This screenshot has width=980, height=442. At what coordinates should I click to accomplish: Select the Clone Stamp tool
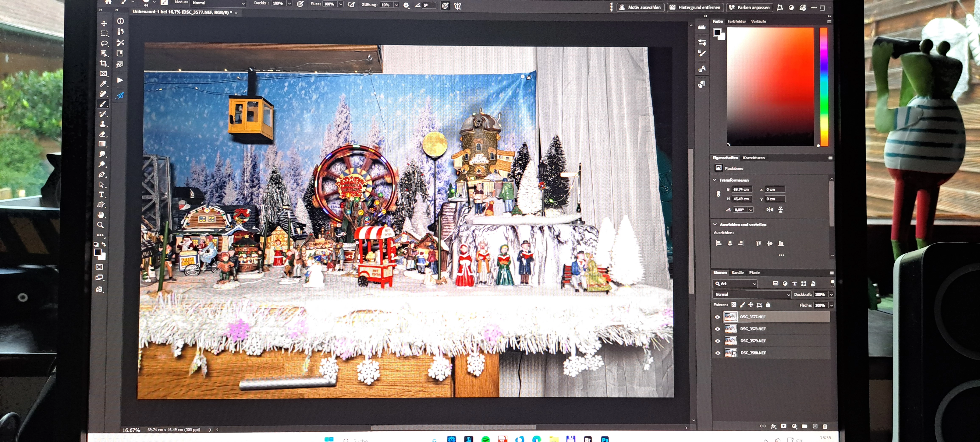pyautogui.click(x=103, y=124)
